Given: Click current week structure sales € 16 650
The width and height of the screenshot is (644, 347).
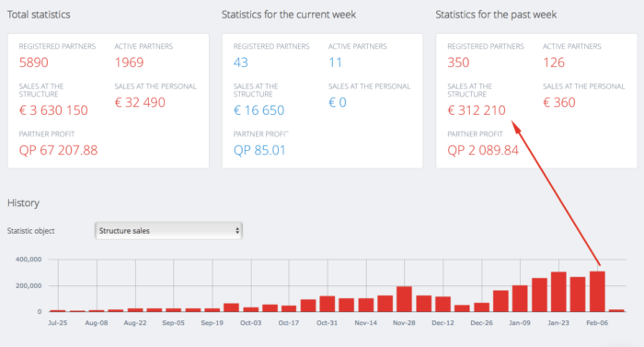Looking at the screenshot, I should click(259, 110).
